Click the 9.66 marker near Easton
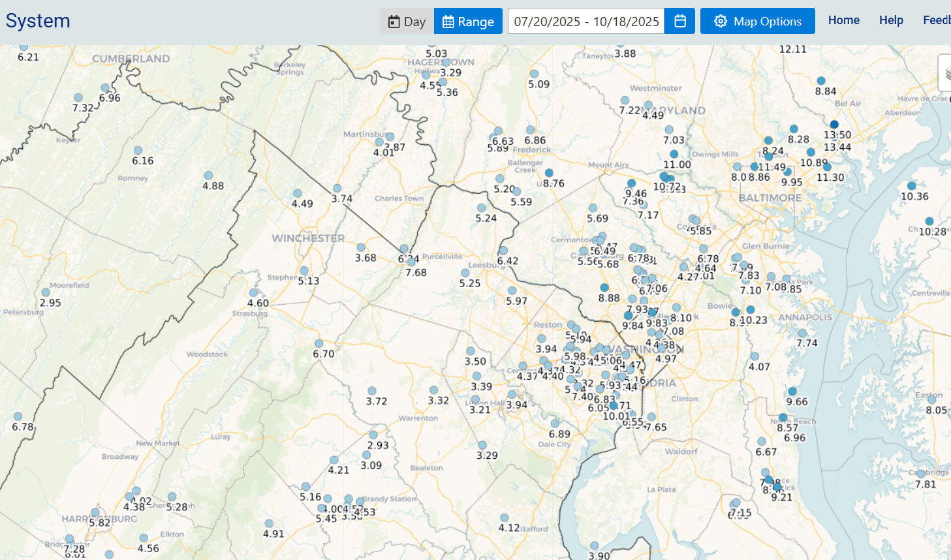The width and height of the screenshot is (951, 560). (792, 392)
